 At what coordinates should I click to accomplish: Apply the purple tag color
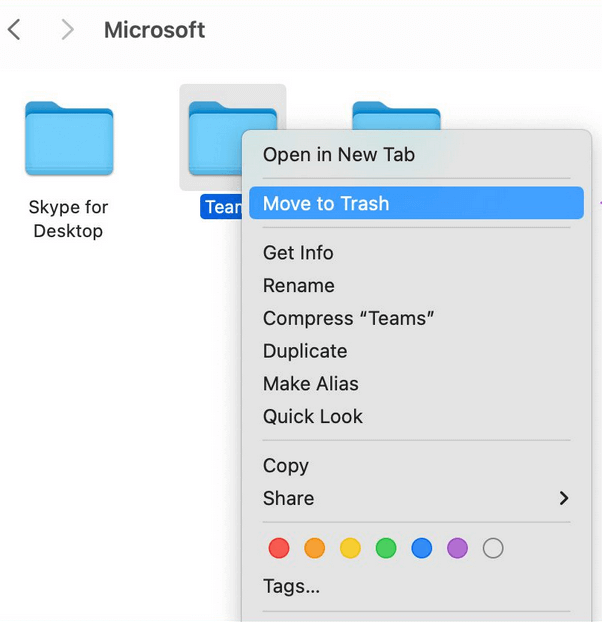pos(457,548)
